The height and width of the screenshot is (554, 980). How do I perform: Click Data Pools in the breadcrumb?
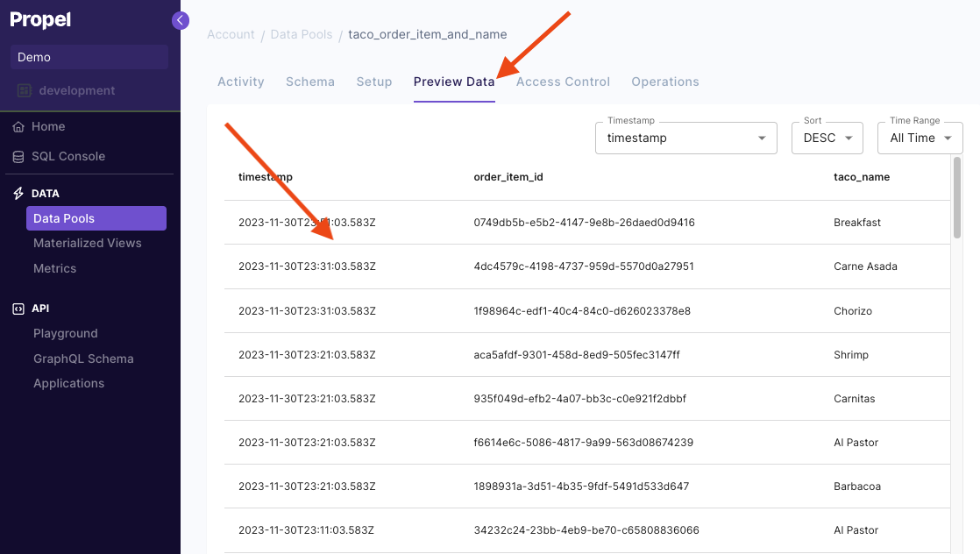point(301,34)
